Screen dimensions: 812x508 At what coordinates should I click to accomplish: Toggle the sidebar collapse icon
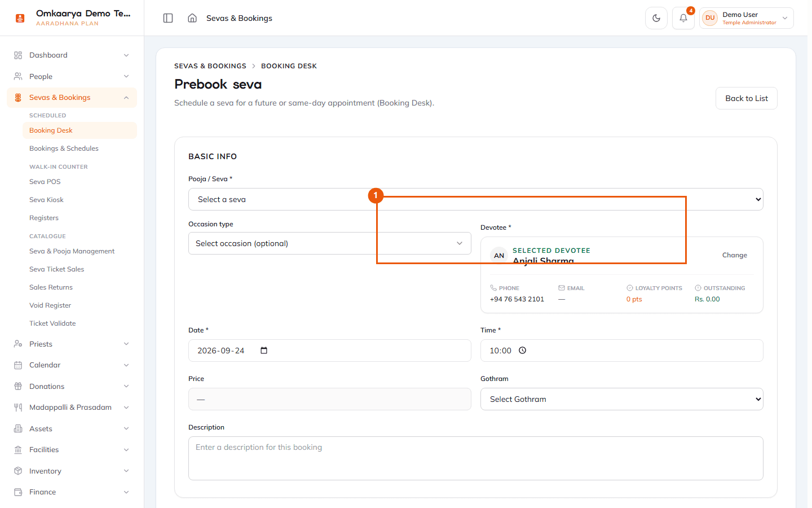168,18
